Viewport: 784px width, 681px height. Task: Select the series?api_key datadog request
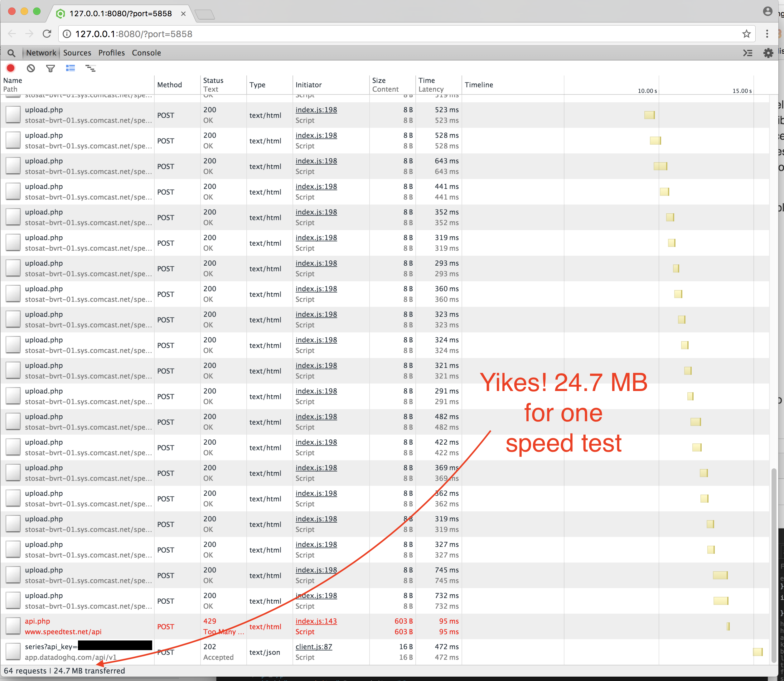pyautogui.click(x=385, y=652)
